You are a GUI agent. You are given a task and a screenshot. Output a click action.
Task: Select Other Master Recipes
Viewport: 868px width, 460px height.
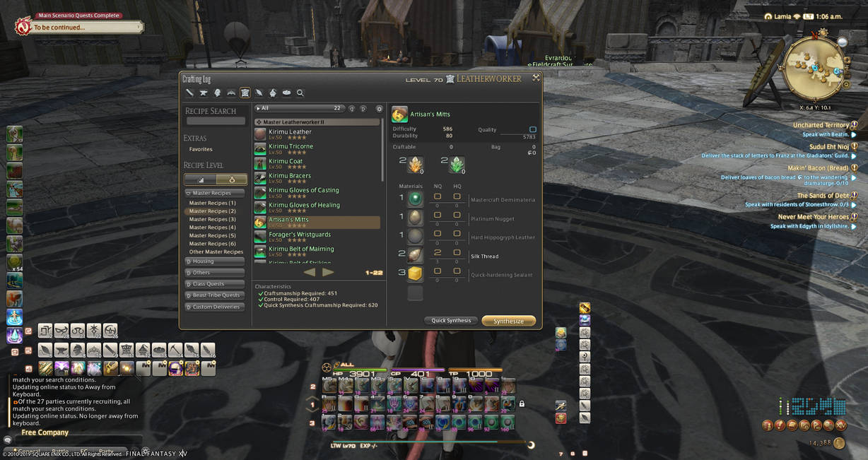(216, 252)
